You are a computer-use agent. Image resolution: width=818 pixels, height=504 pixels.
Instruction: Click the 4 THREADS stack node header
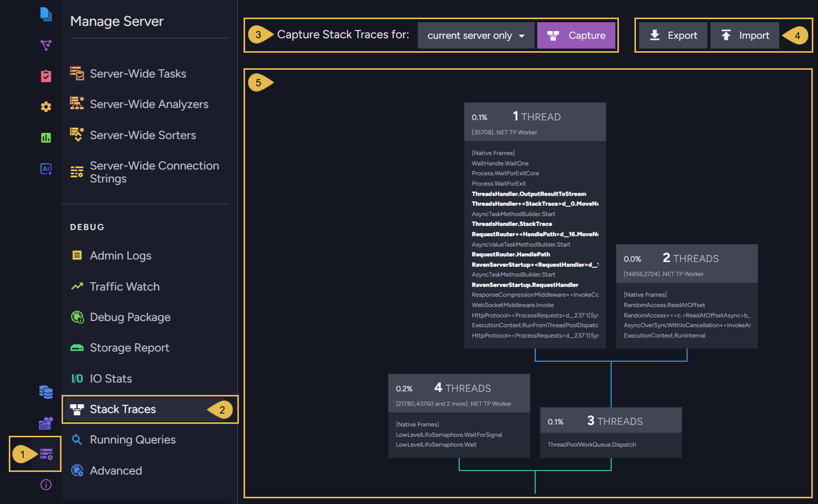(x=459, y=393)
